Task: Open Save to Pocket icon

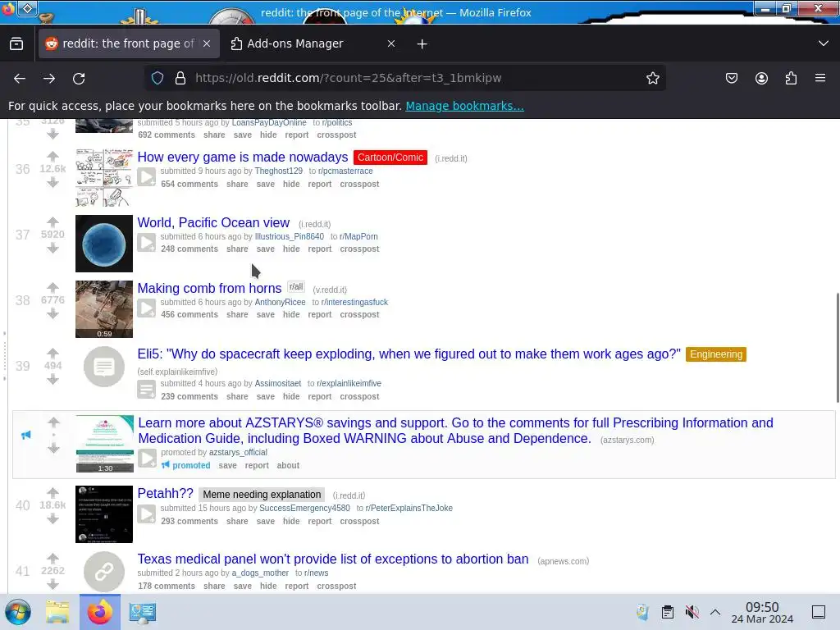Action: [731, 78]
